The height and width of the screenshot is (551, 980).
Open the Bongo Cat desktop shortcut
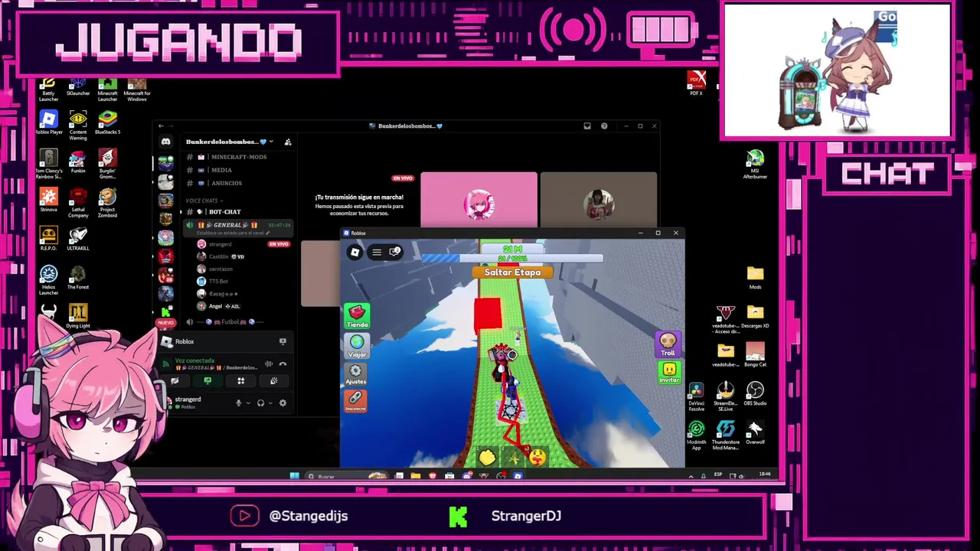[755, 356]
